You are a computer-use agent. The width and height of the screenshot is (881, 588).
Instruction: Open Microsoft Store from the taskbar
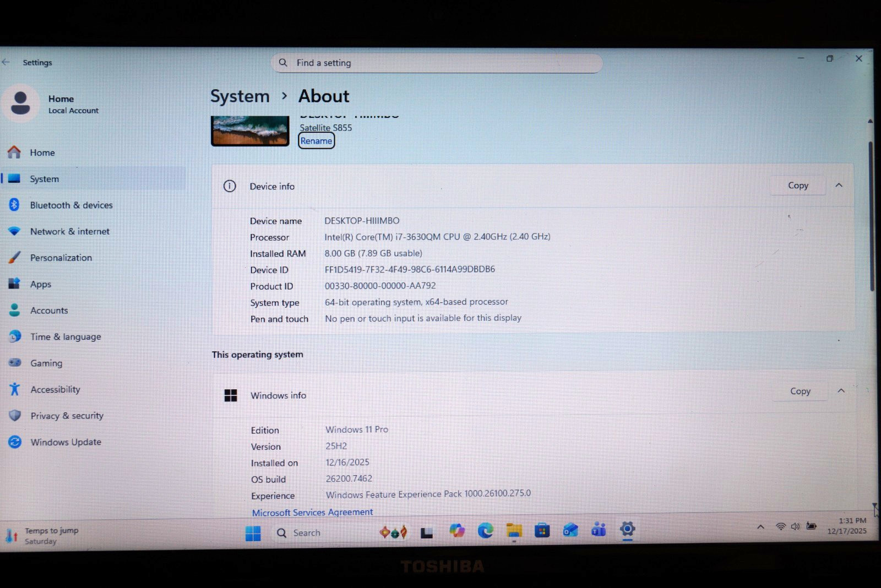[542, 531]
